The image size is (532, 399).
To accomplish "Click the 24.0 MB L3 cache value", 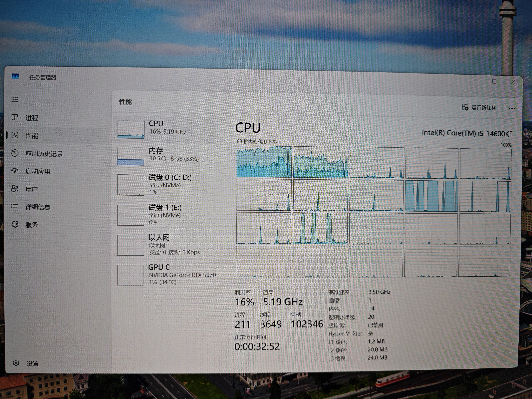I will [377, 358].
